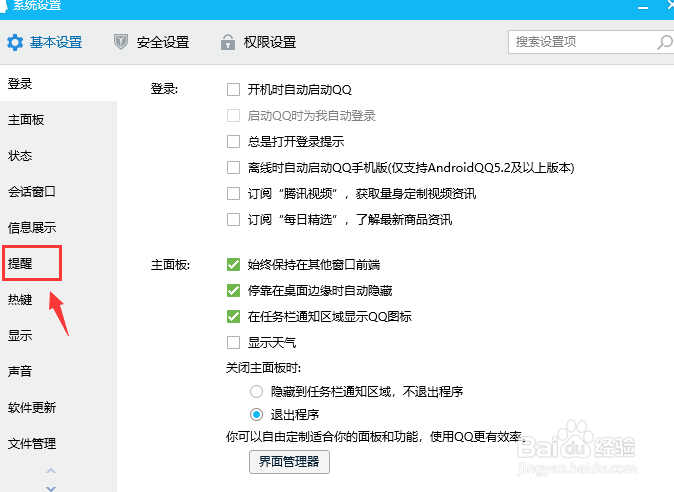The width and height of the screenshot is (674, 492).
Task: Select 退出程序 radio option
Action: tap(257, 415)
